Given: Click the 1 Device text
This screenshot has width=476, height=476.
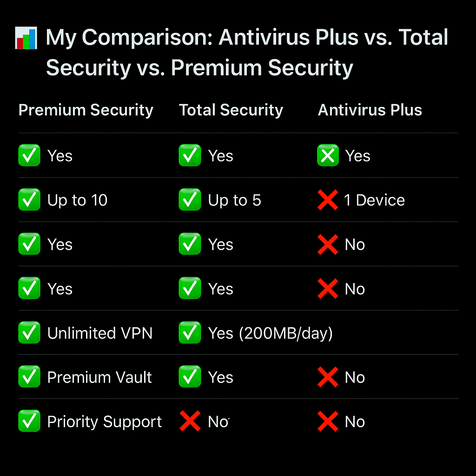Looking at the screenshot, I should [x=374, y=200].
